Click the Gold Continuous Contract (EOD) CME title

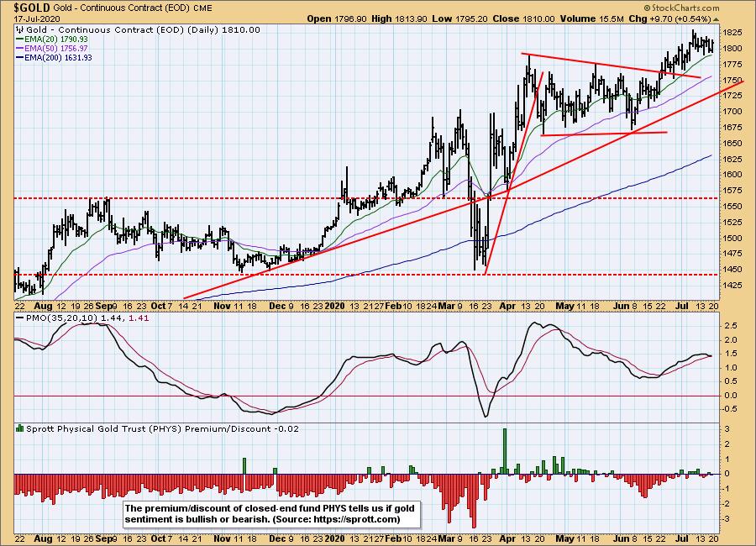pyautogui.click(x=132, y=8)
